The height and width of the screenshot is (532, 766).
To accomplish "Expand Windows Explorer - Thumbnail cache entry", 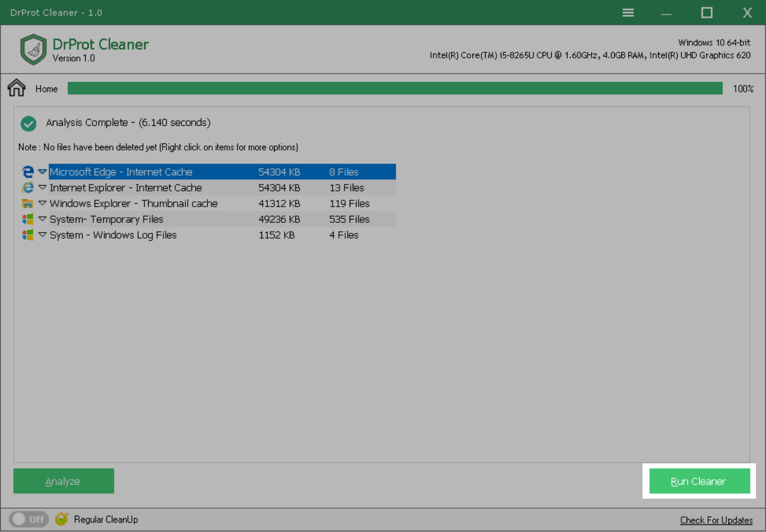I will (42, 203).
